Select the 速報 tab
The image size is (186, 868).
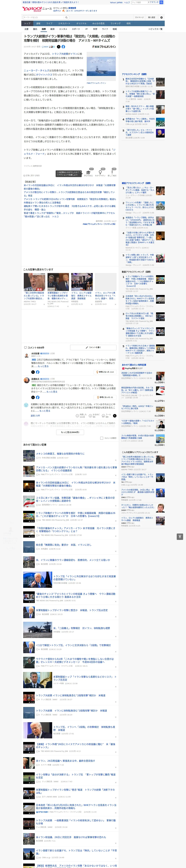click(x=38, y=24)
